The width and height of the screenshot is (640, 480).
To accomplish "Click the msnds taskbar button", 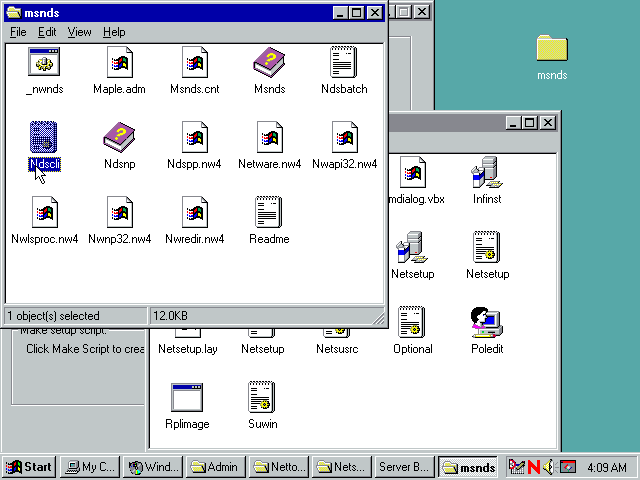I will coord(468,467).
